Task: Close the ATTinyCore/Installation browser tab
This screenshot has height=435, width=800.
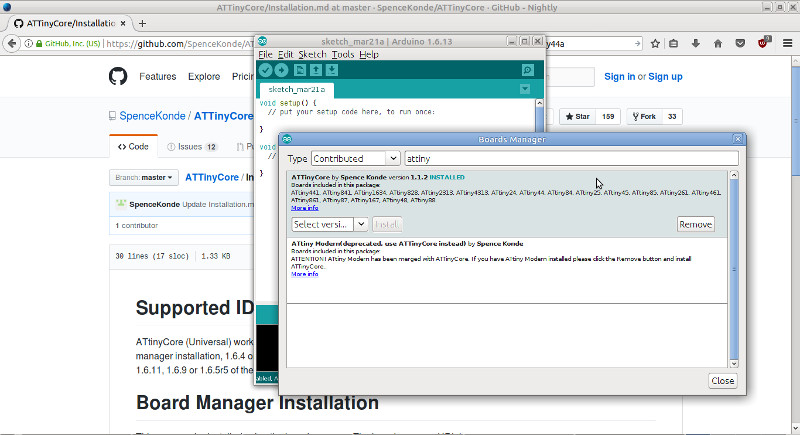Action: [123, 23]
